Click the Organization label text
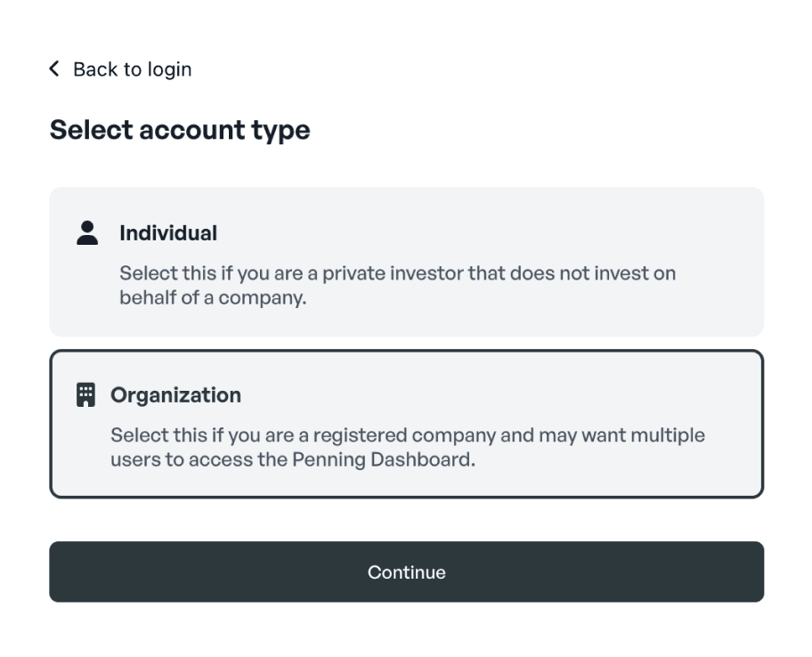Image resolution: width=812 pixels, height=657 pixels. [175, 394]
